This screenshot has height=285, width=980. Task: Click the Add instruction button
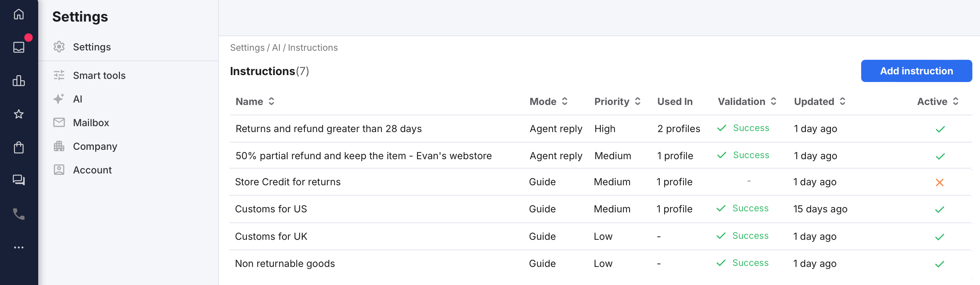coord(916,71)
